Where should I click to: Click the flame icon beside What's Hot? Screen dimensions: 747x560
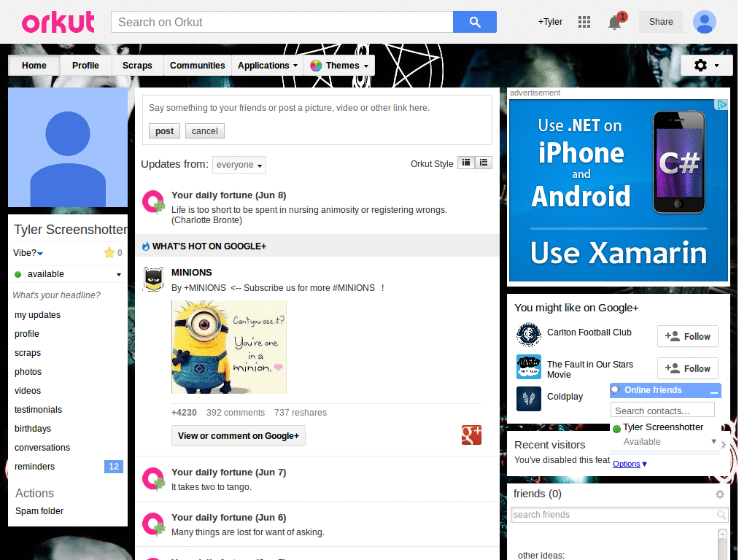tap(146, 246)
